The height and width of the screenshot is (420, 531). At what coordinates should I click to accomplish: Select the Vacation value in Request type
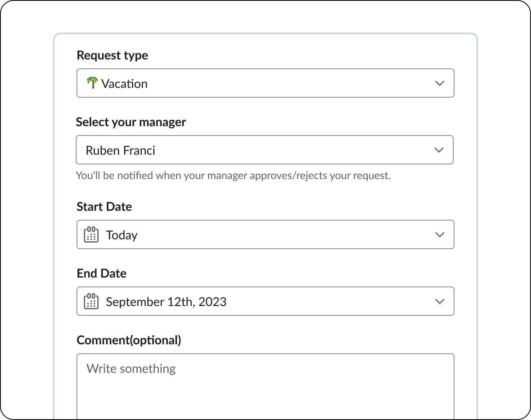point(124,84)
